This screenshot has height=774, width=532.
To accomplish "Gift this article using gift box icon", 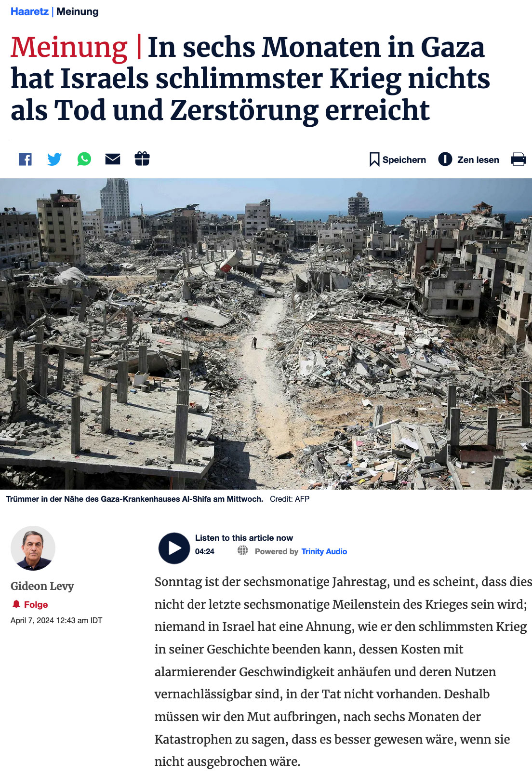I will click(142, 159).
